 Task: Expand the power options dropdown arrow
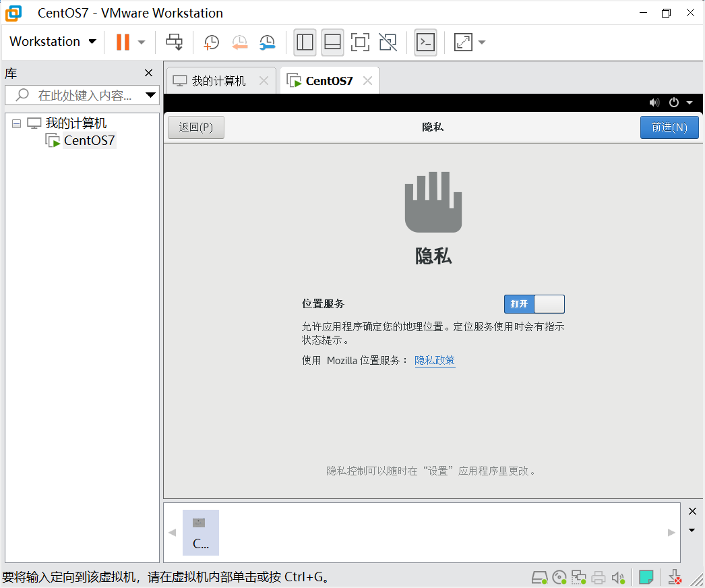[142, 42]
